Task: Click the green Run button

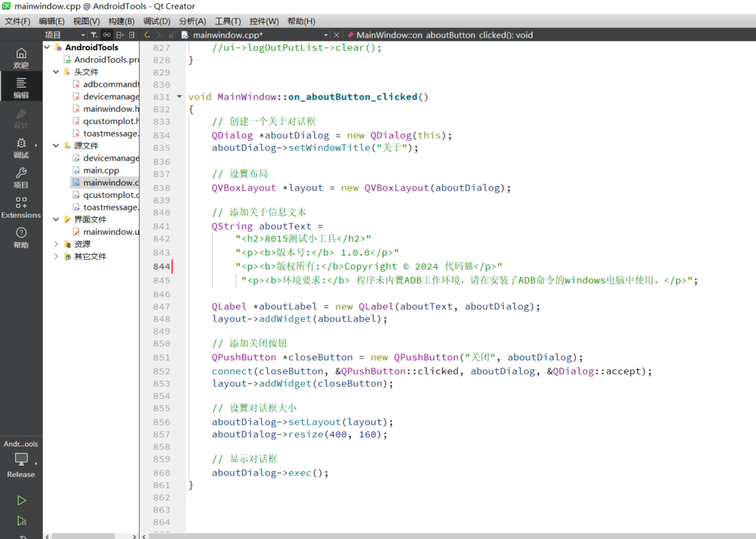Action: click(21, 501)
